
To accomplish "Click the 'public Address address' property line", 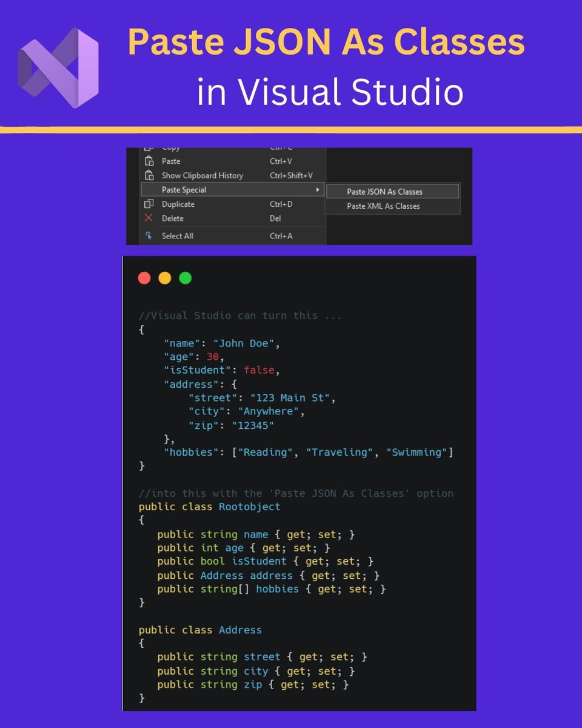I will point(268,575).
